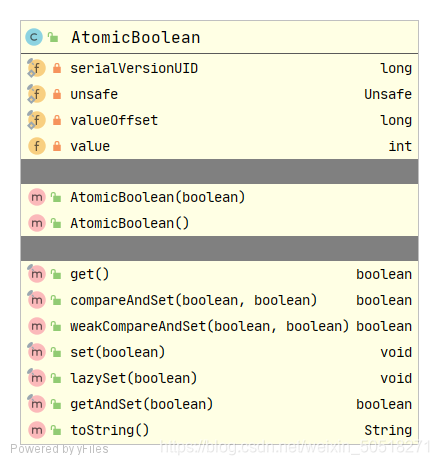Image resolution: width=439 pixels, height=465 pixels.
Task: Click the field icon for serialVersionUID
Action: coord(36,68)
